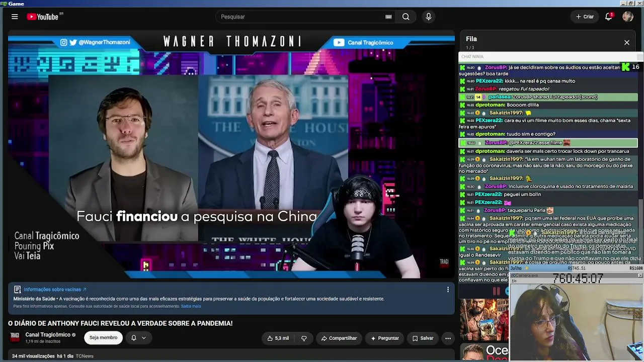644x362 pixels.
Task: Minimize the Game window
Action: [x=623, y=4]
